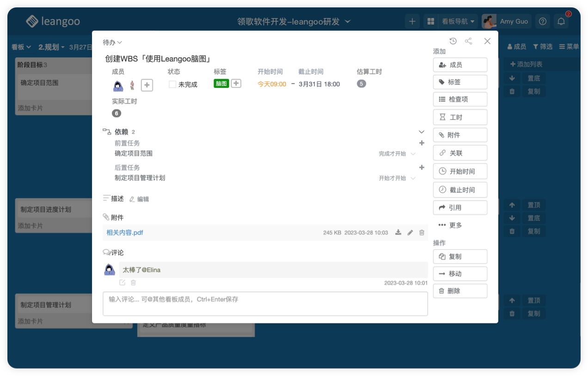Open card activity history icon

(453, 41)
